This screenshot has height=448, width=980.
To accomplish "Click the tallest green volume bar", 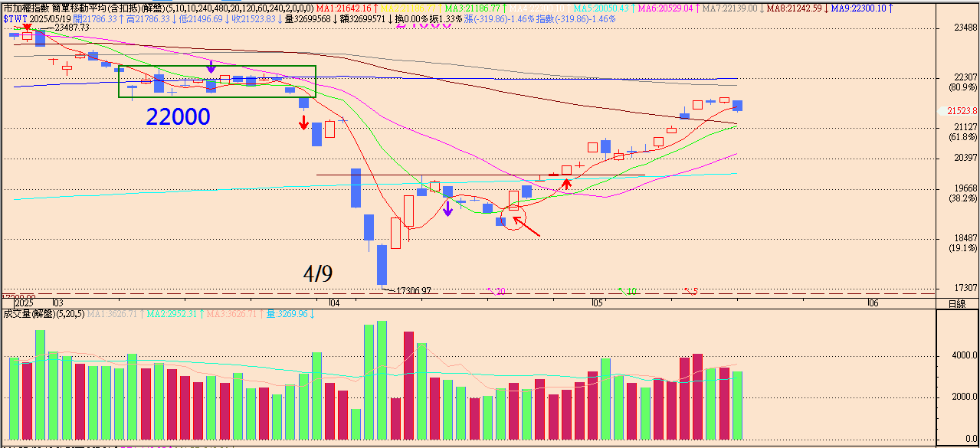I will pos(382,381).
